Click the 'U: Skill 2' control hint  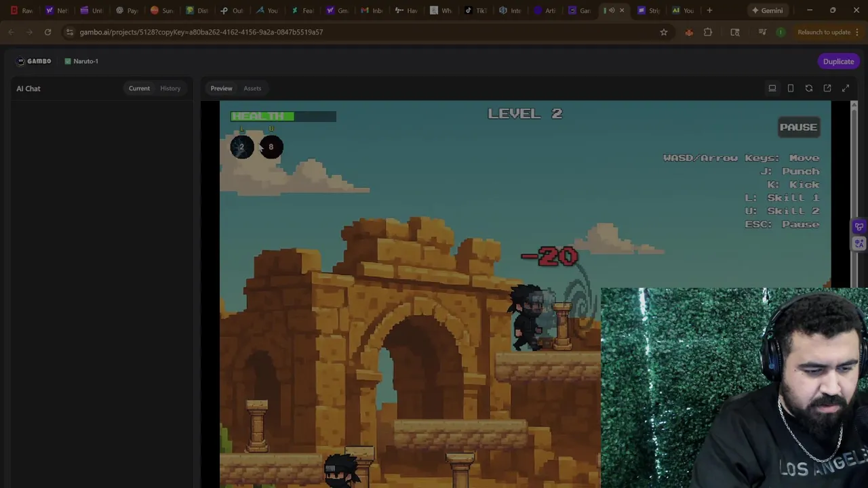click(782, 211)
